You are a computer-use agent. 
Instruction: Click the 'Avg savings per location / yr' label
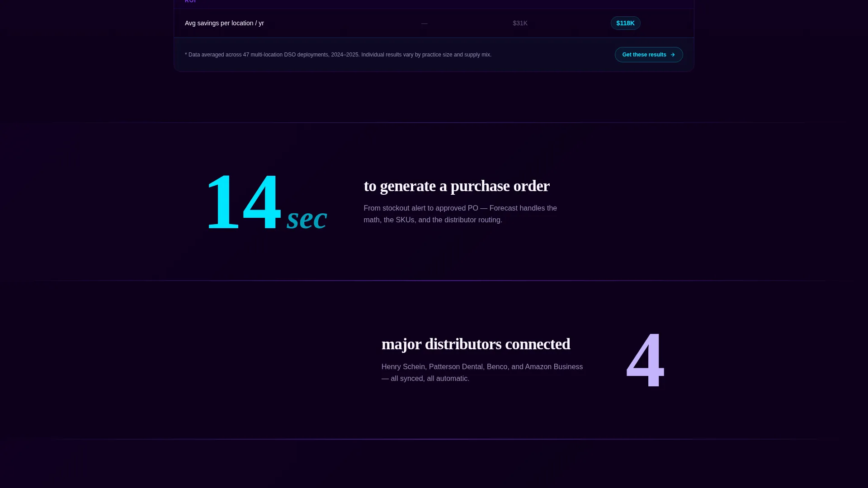[x=224, y=23]
